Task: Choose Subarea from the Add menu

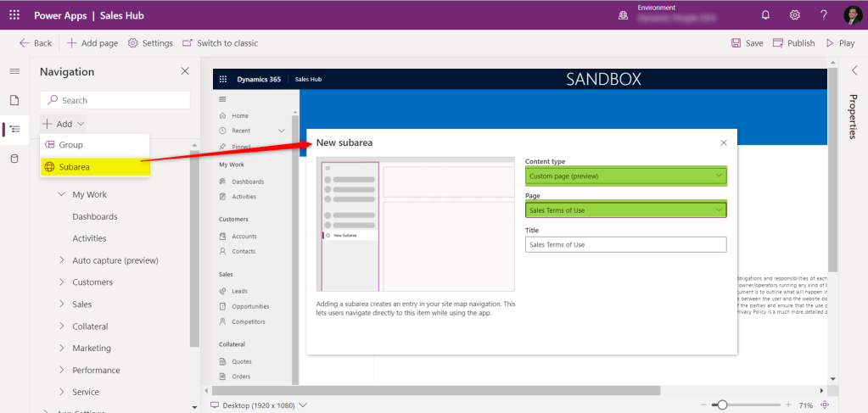Action: [74, 167]
